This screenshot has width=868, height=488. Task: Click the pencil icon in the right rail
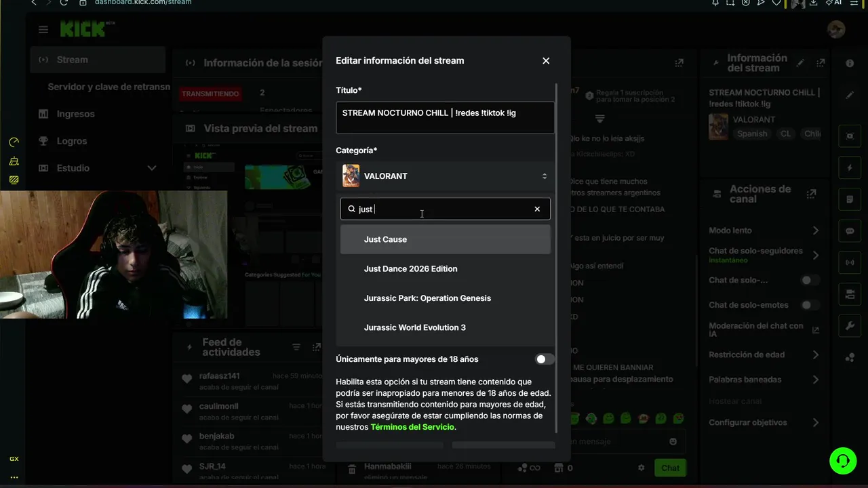(x=850, y=96)
